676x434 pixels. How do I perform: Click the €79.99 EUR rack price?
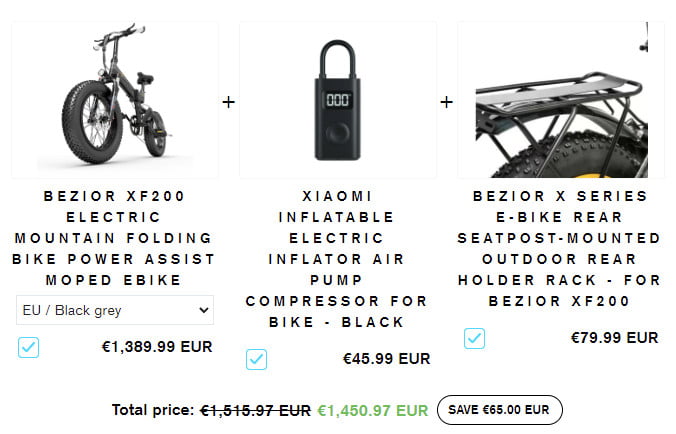tap(615, 338)
